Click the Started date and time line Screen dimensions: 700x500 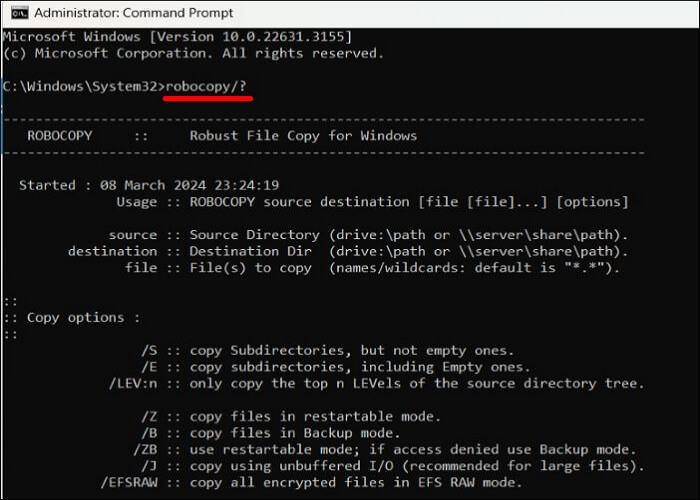pyautogui.click(x=148, y=185)
